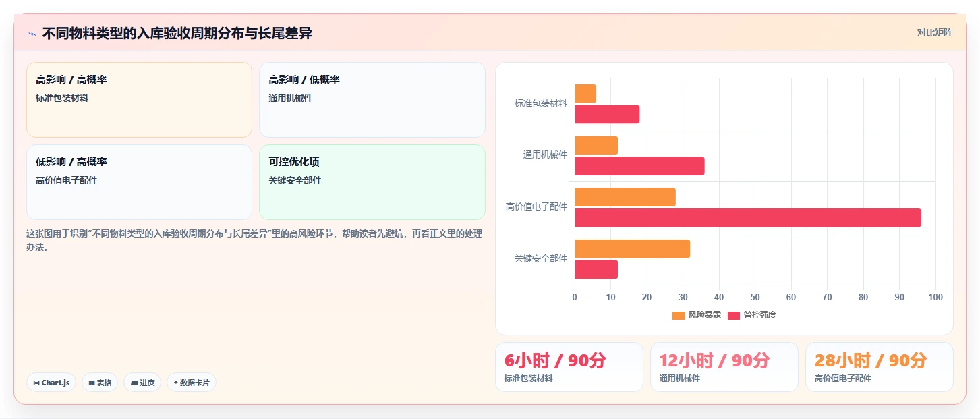Click the 表格 tag
The image size is (980, 419).
pos(100,383)
